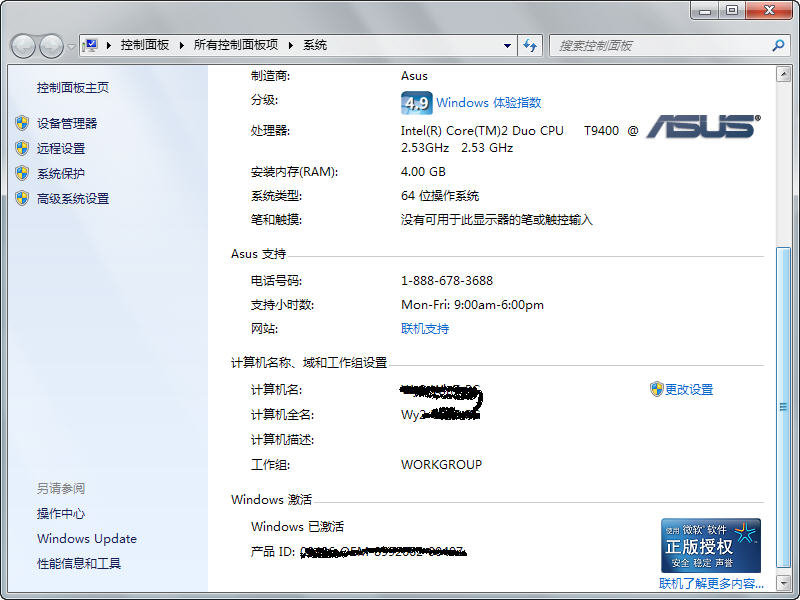Open Windows Update in see-also list
The image size is (800, 600).
pyautogui.click(x=87, y=538)
